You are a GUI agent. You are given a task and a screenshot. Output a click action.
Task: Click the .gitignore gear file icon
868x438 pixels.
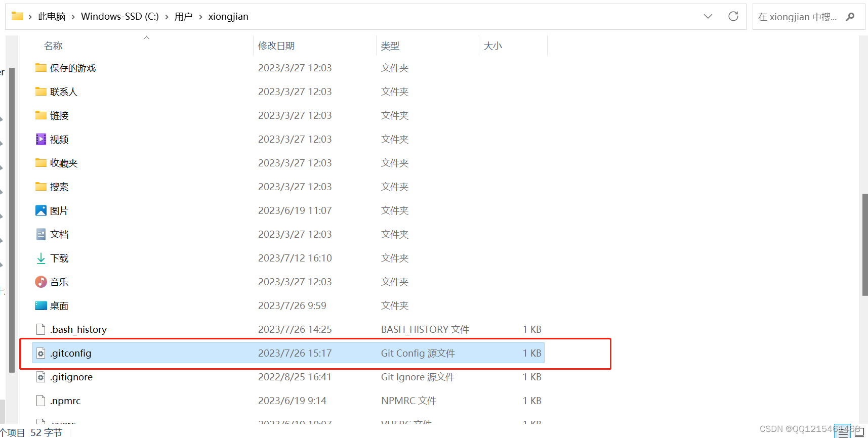click(41, 377)
